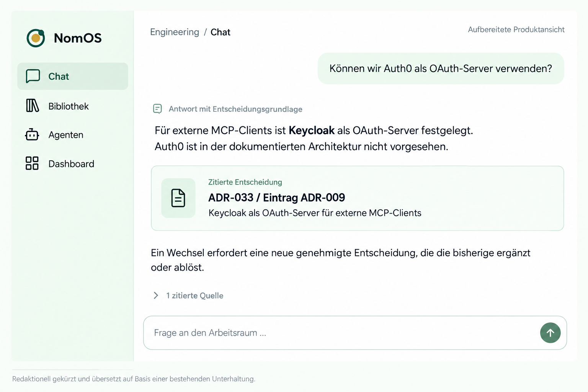Click the Zitierte Entscheidung label
Screen dimensions: 588x392
point(245,182)
